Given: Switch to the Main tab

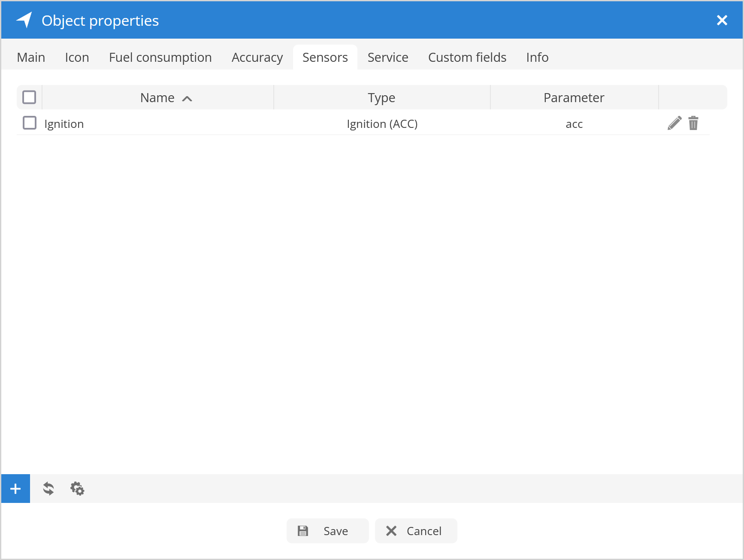Looking at the screenshot, I should [31, 58].
